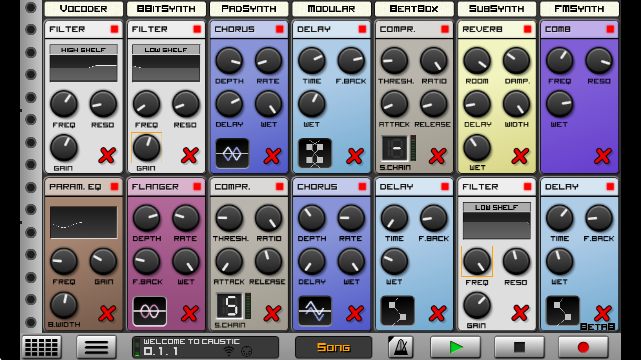Image resolution: width=641 pixels, height=360 pixels.
Task: Change top row Delay stereo routing mode
Action: [x=315, y=154]
